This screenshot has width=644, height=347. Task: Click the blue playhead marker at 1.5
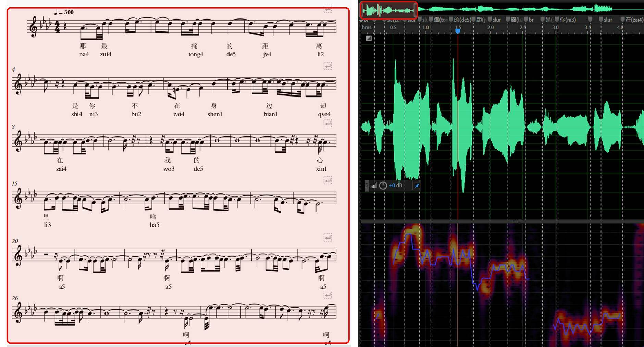point(458,31)
